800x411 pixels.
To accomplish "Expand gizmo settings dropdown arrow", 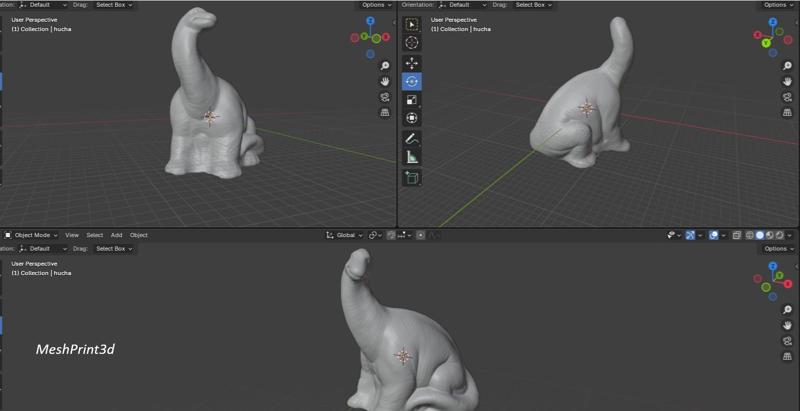I will pos(700,235).
